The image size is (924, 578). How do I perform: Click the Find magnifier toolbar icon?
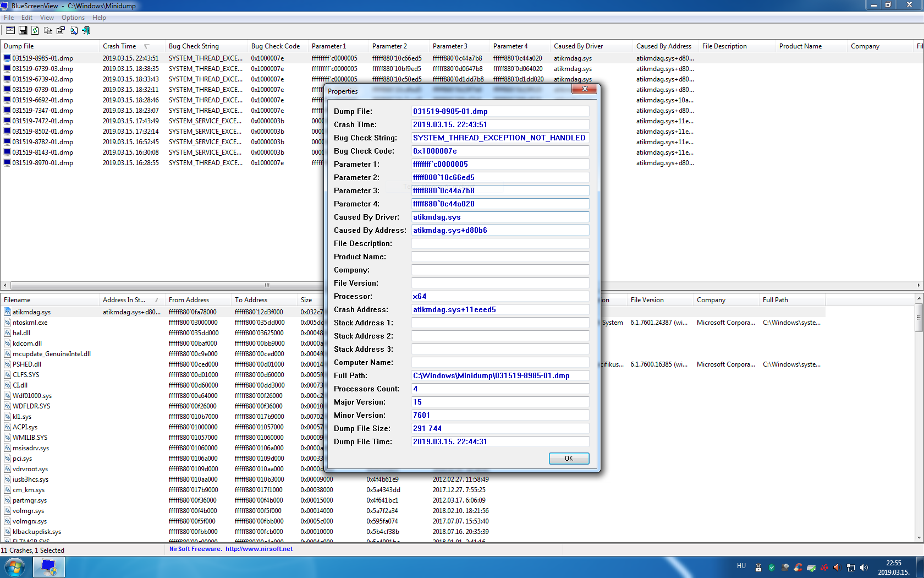click(74, 30)
